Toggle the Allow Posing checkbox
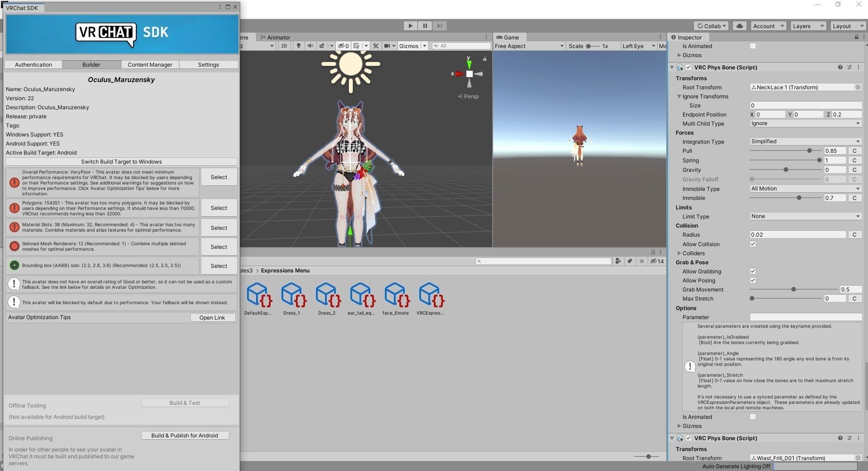 tap(753, 280)
